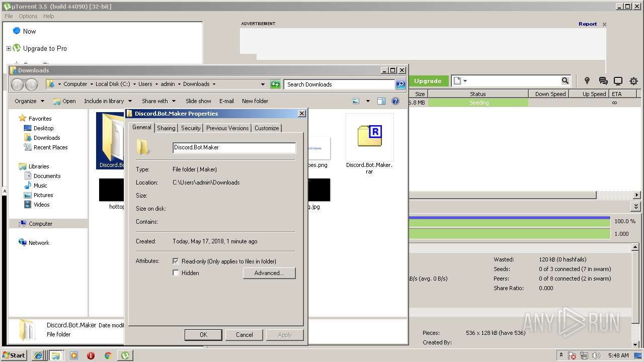
Task: Click the Seeding status progress bar
Action: 478,103
